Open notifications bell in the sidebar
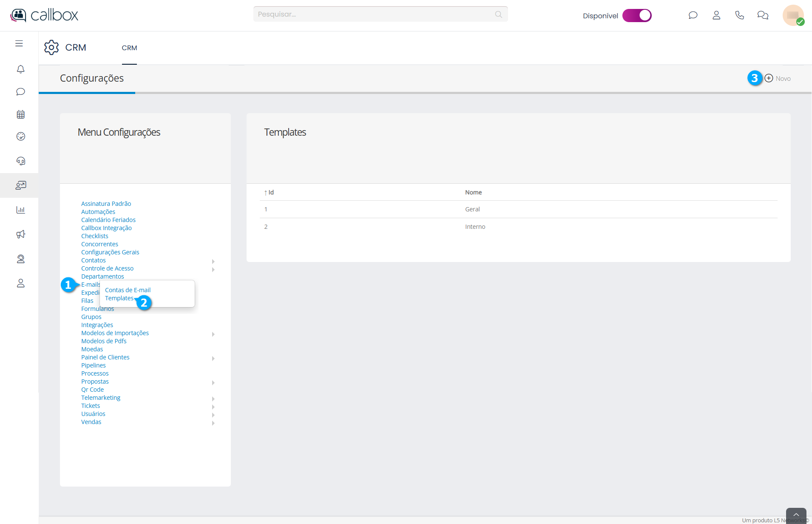The height and width of the screenshot is (524, 812). pos(20,69)
